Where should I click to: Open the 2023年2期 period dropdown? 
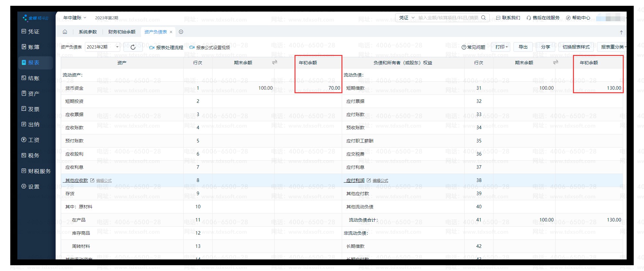point(103,47)
